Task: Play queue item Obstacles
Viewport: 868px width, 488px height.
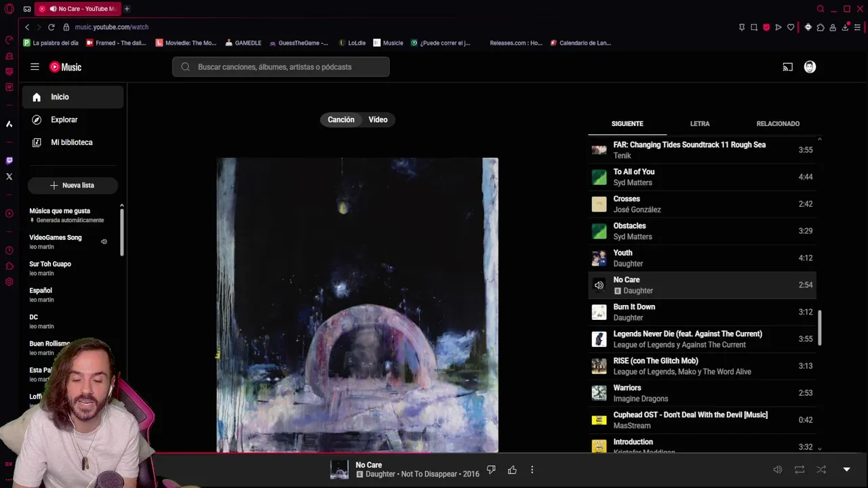Action: click(702, 231)
